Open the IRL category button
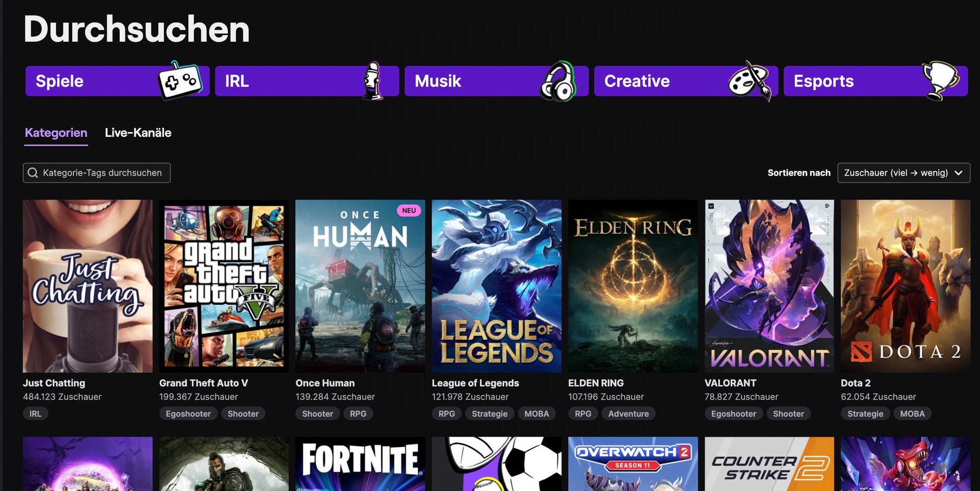Image resolution: width=980 pixels, height=491 pixels. click(x=307, y=81)
